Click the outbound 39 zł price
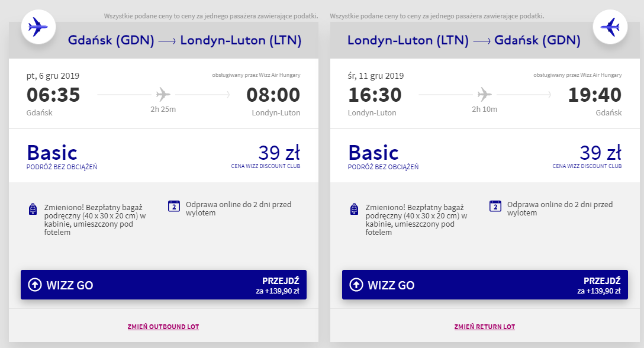Screen dimensions: 644x348 pos(279,153)
